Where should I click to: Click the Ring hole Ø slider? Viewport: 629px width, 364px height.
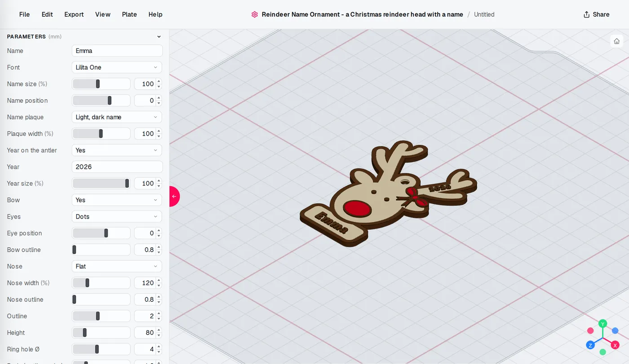(x=101, y=350)
